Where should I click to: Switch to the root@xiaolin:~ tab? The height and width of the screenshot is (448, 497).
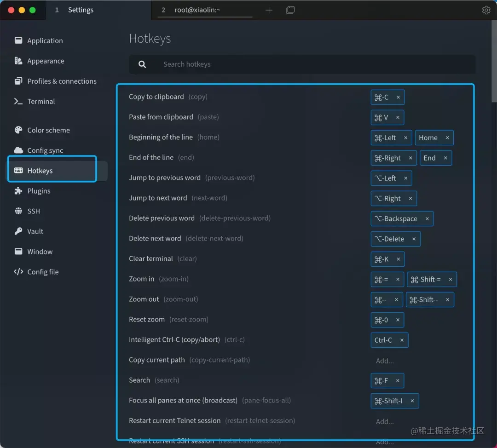[x=205, y=10]
